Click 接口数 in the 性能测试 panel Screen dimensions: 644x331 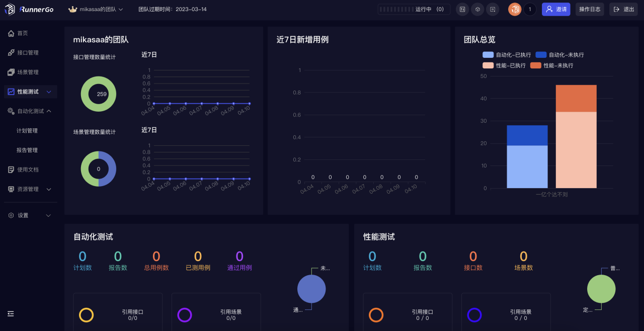coord(473,268)
